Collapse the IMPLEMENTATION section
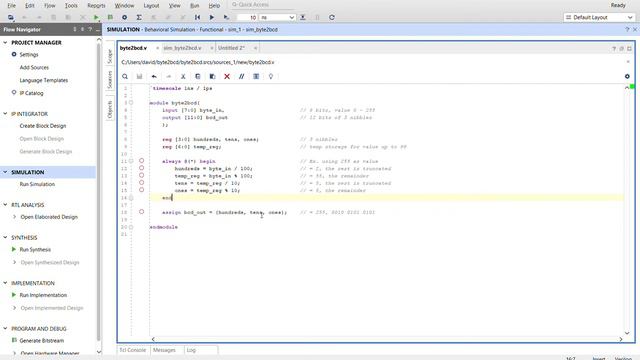This screenshot has height=360, width=640. click(5, 283)
